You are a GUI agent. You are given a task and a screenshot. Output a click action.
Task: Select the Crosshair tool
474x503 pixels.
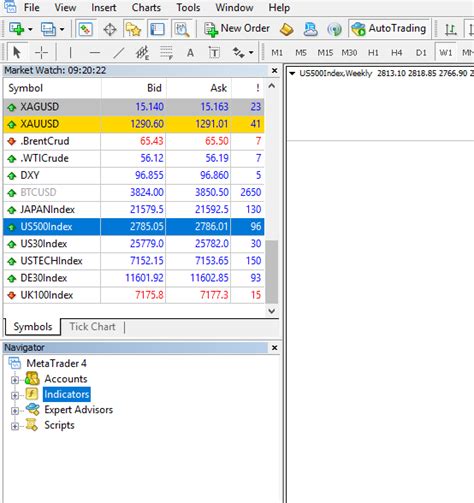41,53
